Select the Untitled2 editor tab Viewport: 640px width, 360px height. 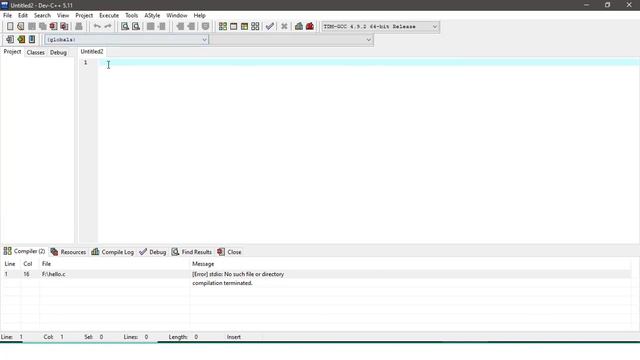pos(92,52)
